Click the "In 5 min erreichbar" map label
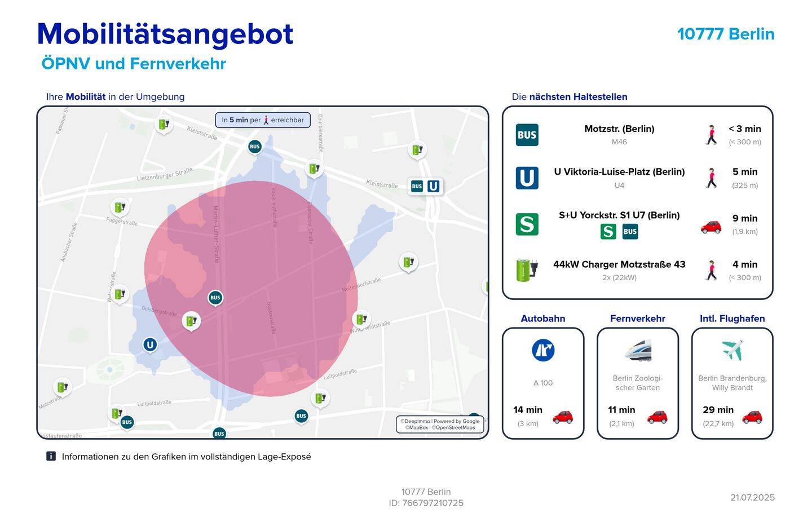This screenshot has width=812, height=531. coord(263,120)
